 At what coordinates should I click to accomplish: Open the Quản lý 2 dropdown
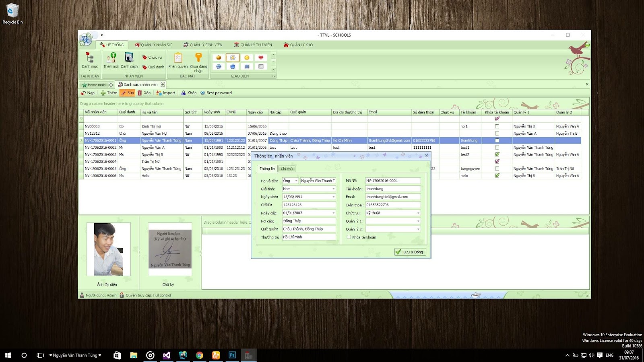click(418, 229)
